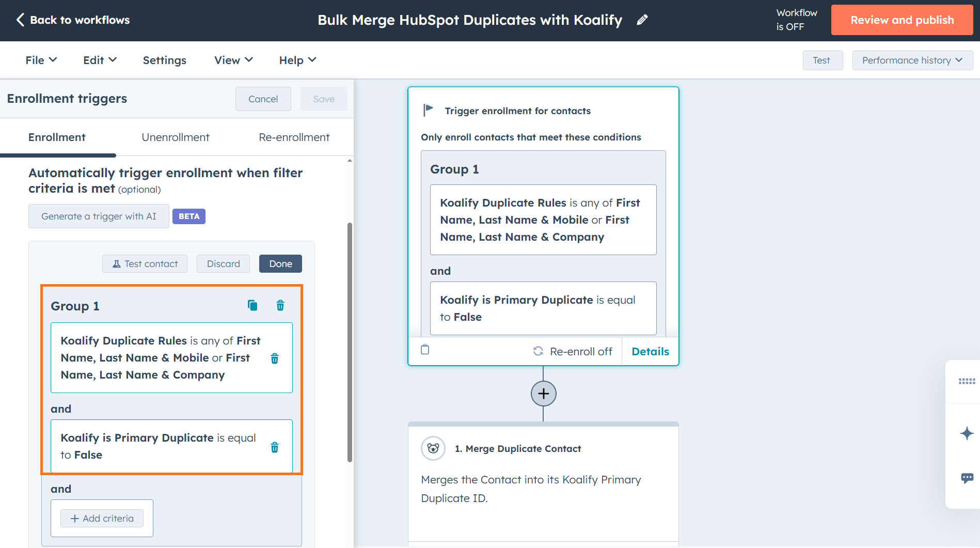Click the plus node to add a workflow step
Viewport: 980px width, 548px height.
(543, 393)
